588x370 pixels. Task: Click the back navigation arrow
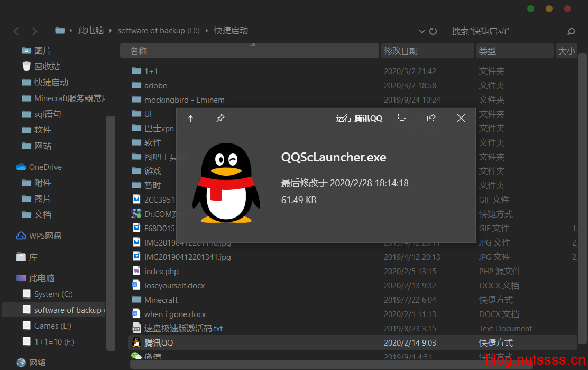(x=16, y=31)
